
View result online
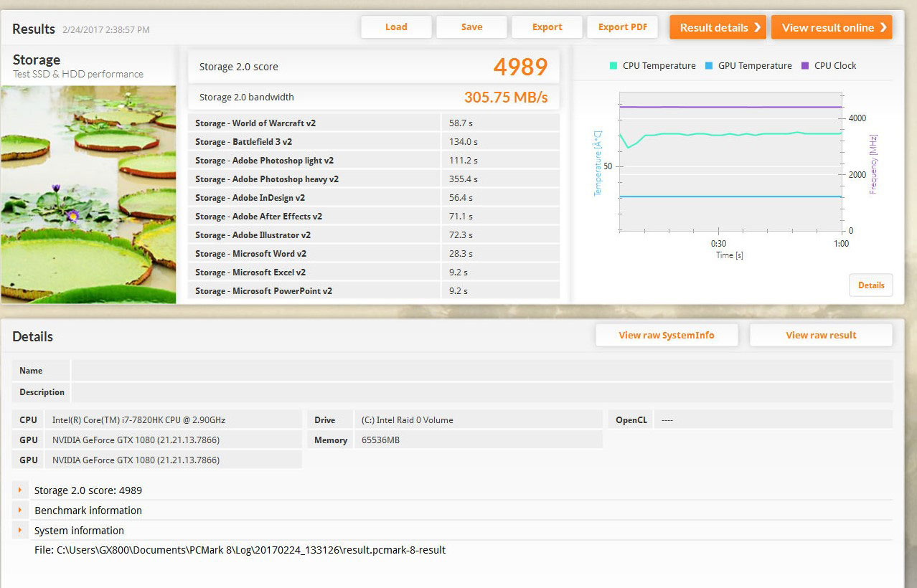pyautogui.click(x=832, y=27)
